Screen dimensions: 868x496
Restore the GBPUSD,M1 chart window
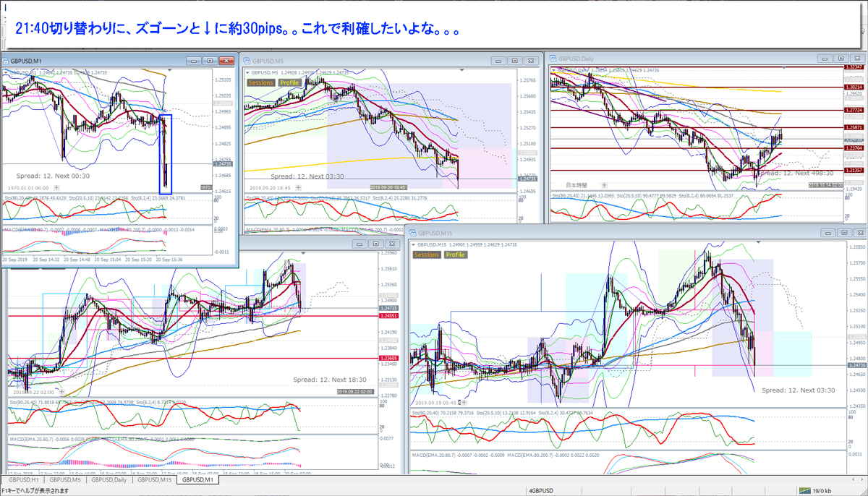tap(210, 61)
